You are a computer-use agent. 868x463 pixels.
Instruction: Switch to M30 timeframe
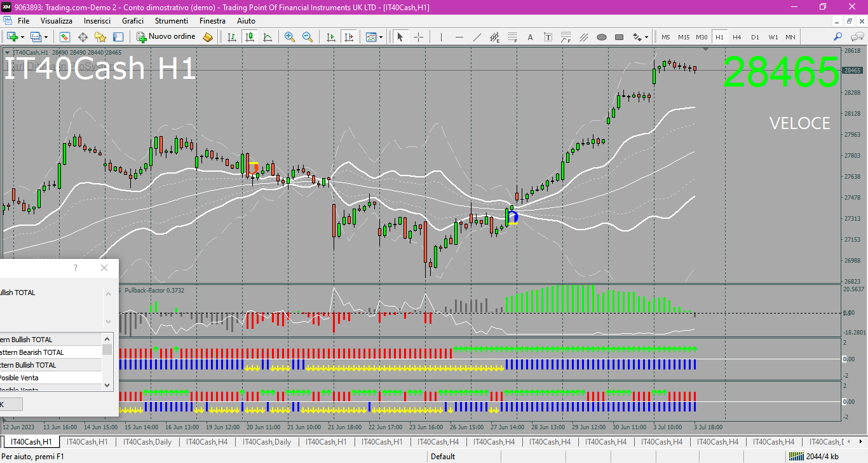[x=702, y=37]
